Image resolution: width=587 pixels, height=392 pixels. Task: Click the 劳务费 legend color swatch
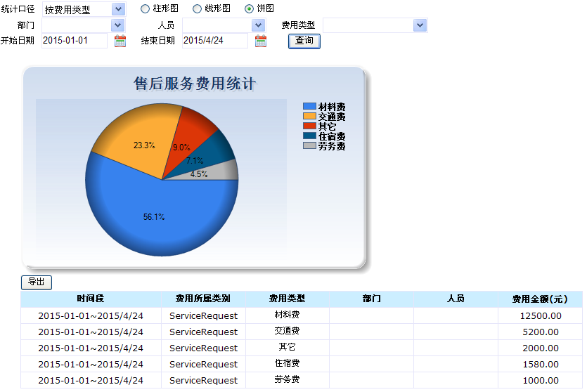click(309, 145)
